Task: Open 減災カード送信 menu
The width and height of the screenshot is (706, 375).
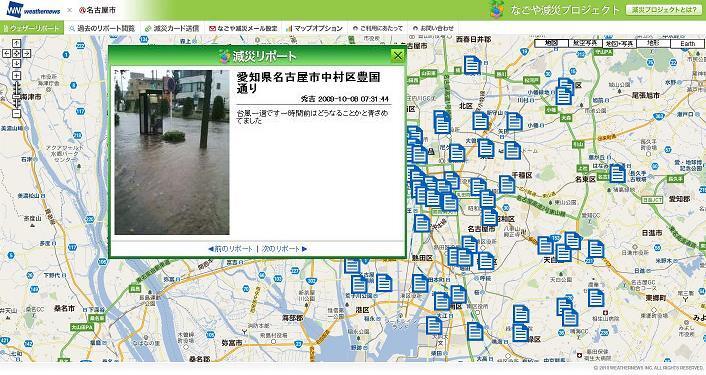Action: coord(172,28)
